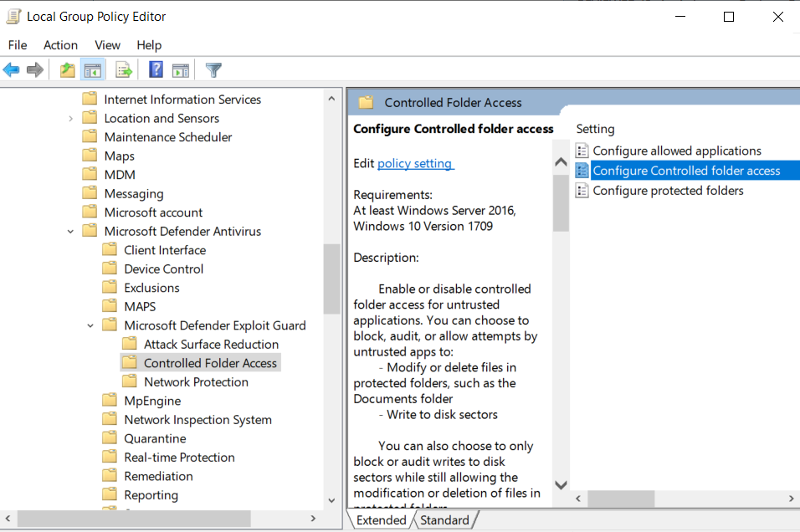This screenshot has height=532, width=800.
Task: Click the Up One Level folder icon
Action: tap(68, 70)
